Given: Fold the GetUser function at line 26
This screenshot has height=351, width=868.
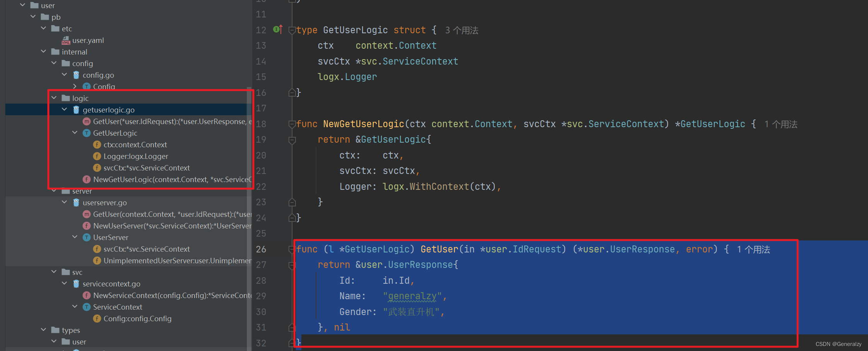Looking at the screenshot, I should click(x=292, y=249).
